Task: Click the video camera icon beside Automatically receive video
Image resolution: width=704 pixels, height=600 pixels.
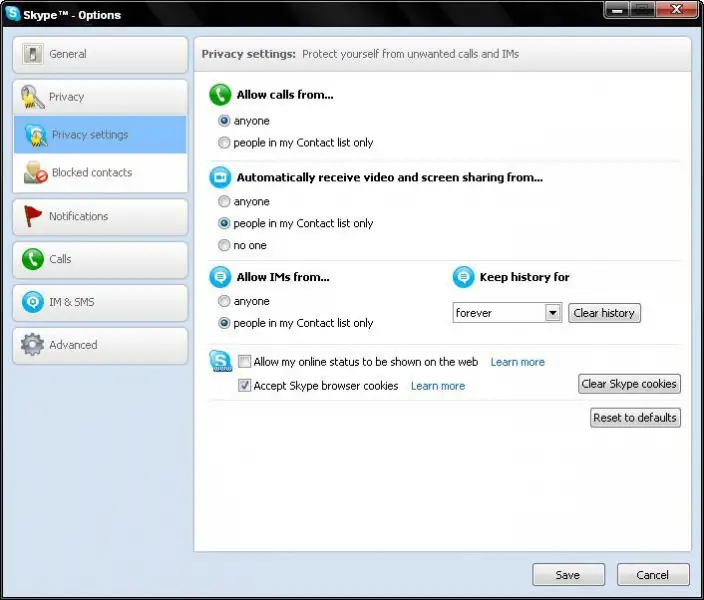Action: click(220, 177)
